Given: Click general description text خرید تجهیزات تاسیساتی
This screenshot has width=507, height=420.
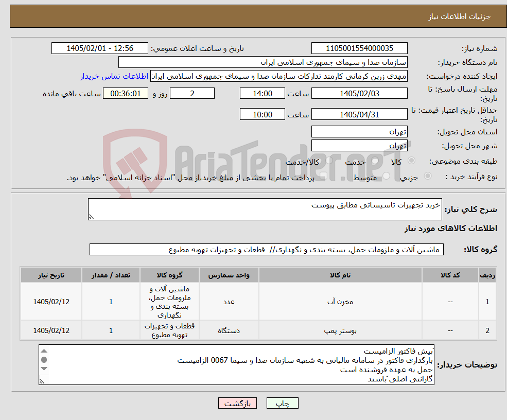Looking at the screenshot, I should (375, 205).
